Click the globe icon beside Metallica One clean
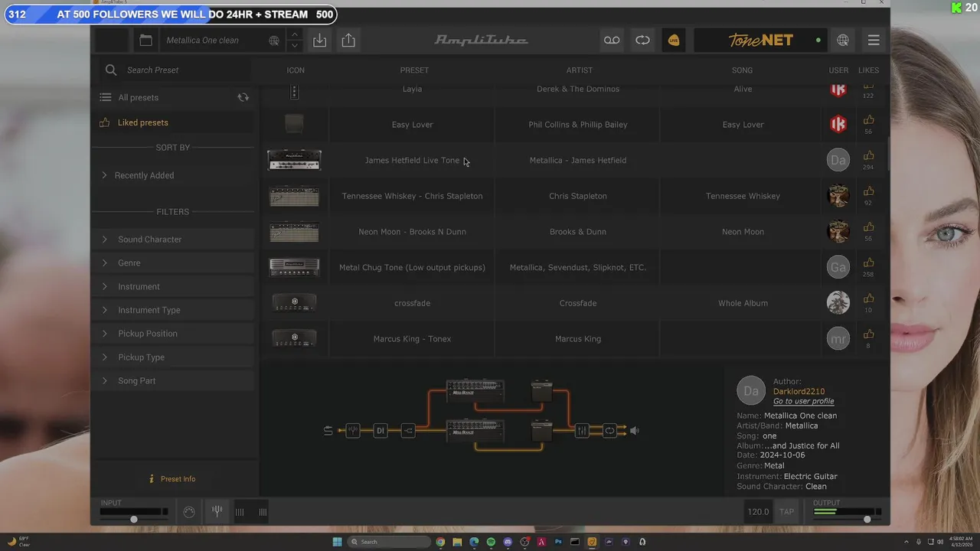980x551 pixels. pyautogui.click(x=274, y=41)
